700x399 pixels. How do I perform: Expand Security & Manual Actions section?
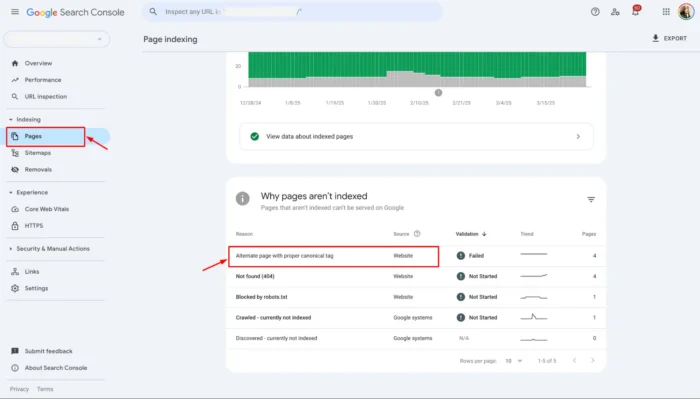point(50,249)
